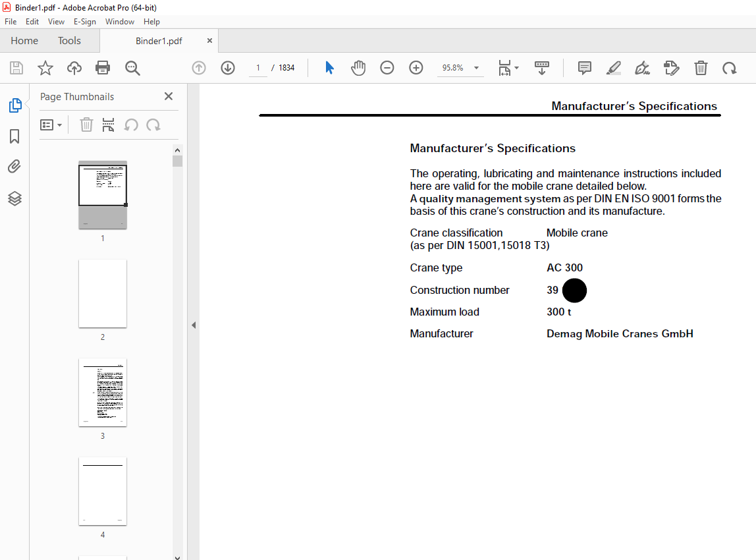756x560 pixels.
Task: Switch to the Tools tab
Action: point(69,41)
